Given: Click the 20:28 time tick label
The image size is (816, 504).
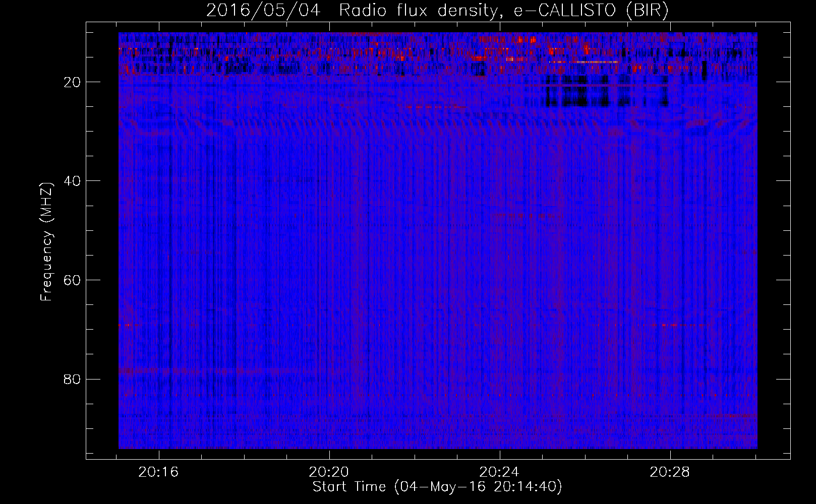Looking at the screenshot, I should pos(670,472).
